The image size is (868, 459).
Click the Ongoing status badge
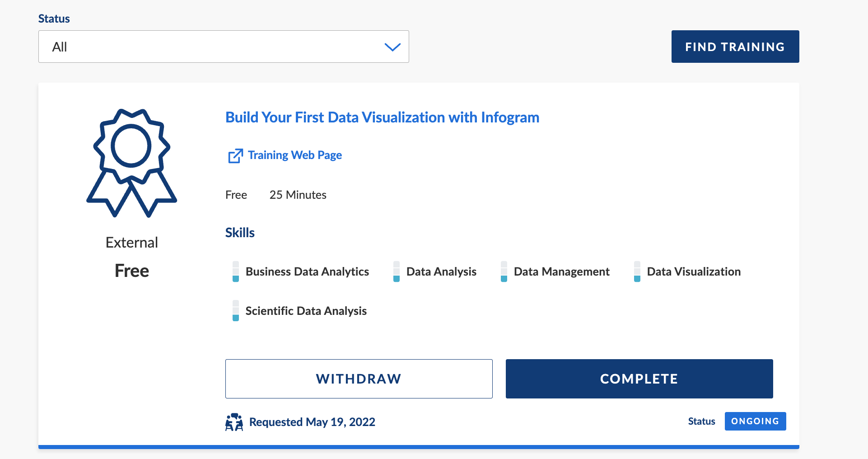tap(756, 421)
